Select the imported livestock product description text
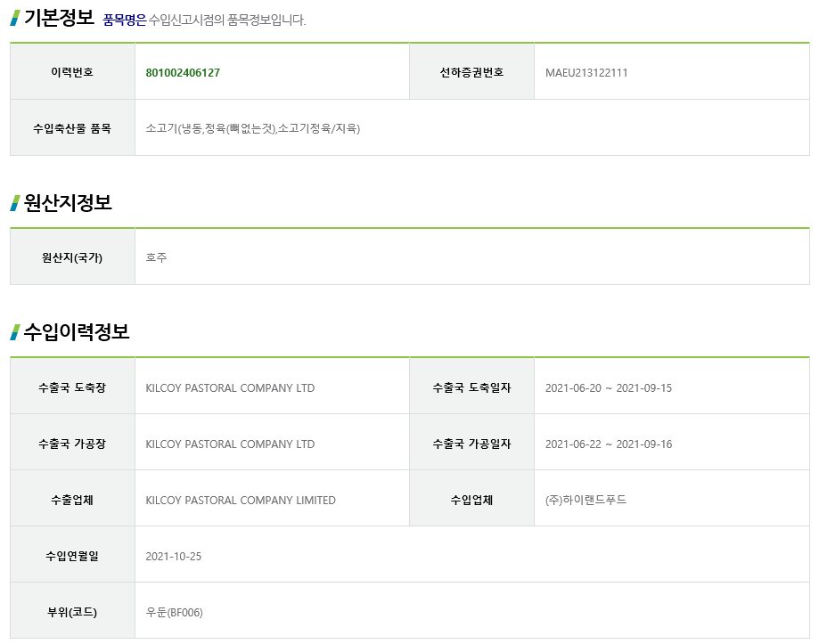819x644 pixels. pos(253,128)
